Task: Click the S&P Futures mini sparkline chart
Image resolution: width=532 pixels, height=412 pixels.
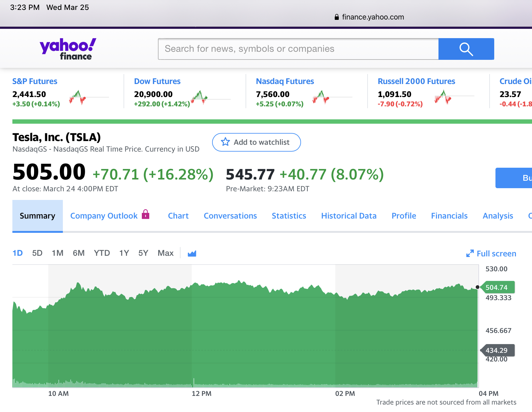Action: point(78,97)
